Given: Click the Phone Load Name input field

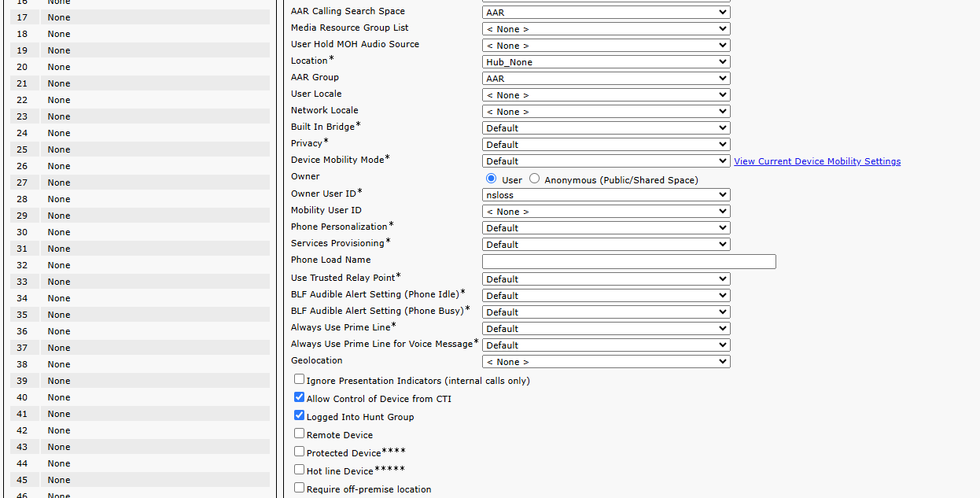Looking at the screenshot, I should click(629, 261).
